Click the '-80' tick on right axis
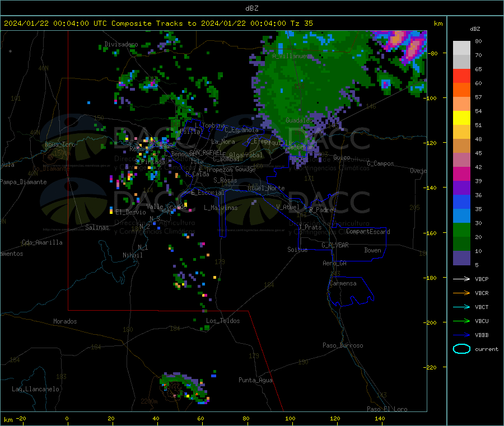This screenshot has width=504, height=426. click(x=434, y=53)
